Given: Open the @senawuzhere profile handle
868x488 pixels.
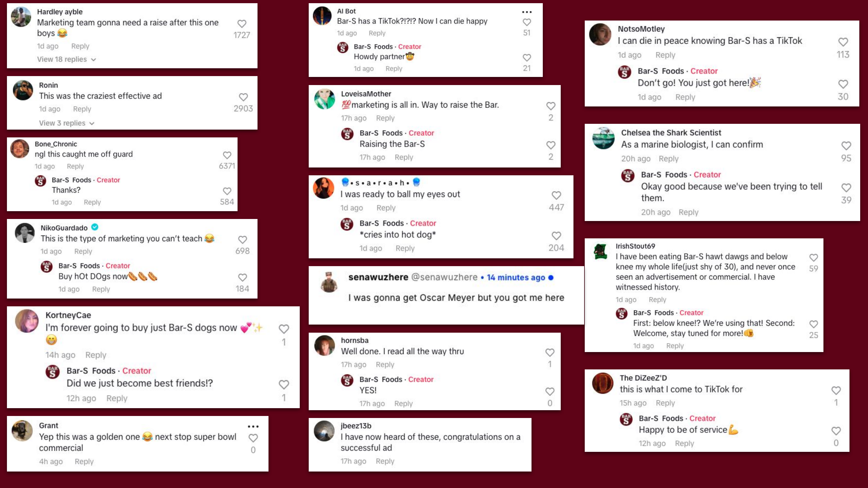Looking at the screenshot, I should pos(444,277).
